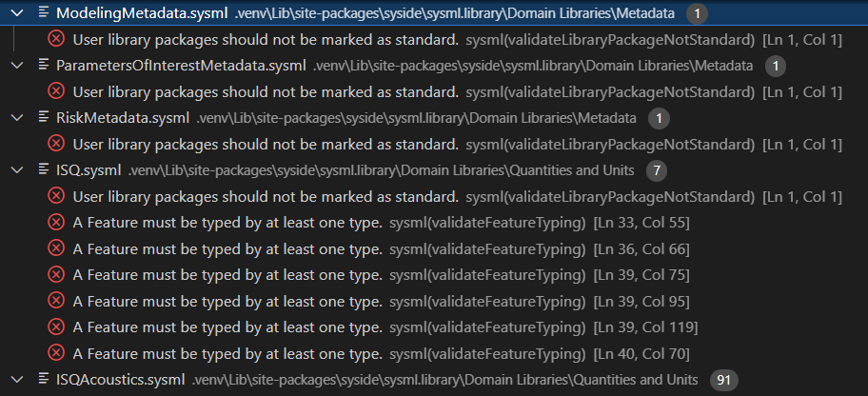Viewport: 868px width, 396px height.
Task: Click the ParametersOfInterestMetadata.sysml file icon
Action: click(x=44, y=65)
